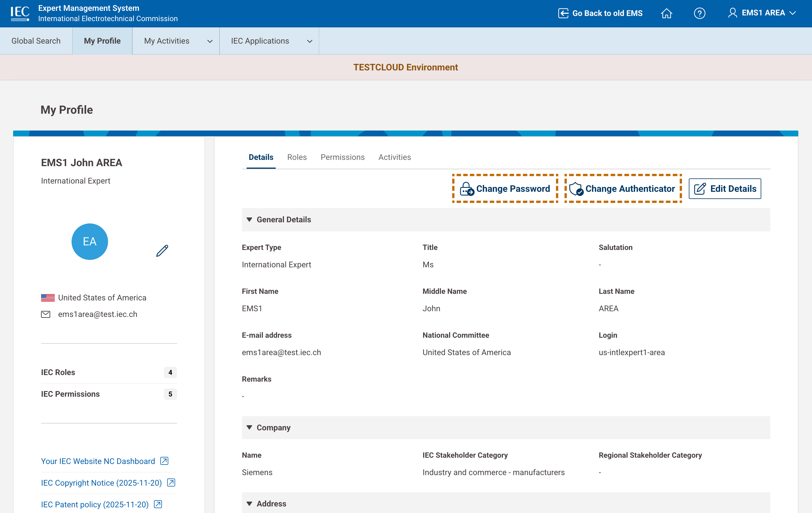
Task: Open Your IEC Website NC Dashboard
Action: pyautogui.click(x=98, y=461)
